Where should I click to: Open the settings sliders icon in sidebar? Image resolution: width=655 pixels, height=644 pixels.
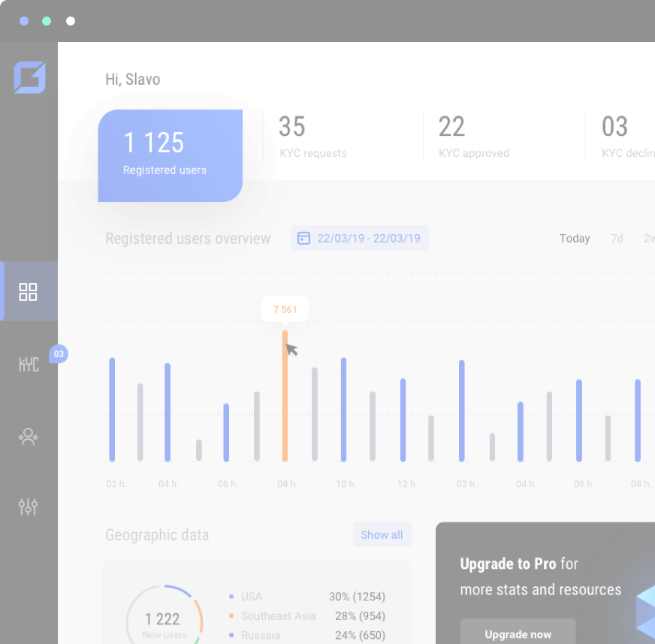point(29,507)
